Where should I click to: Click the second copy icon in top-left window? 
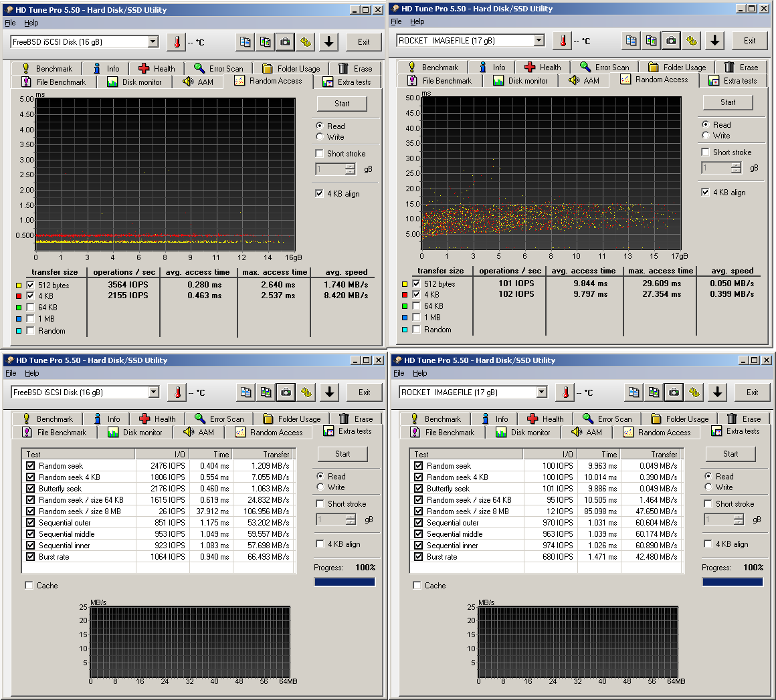[266, 42]
